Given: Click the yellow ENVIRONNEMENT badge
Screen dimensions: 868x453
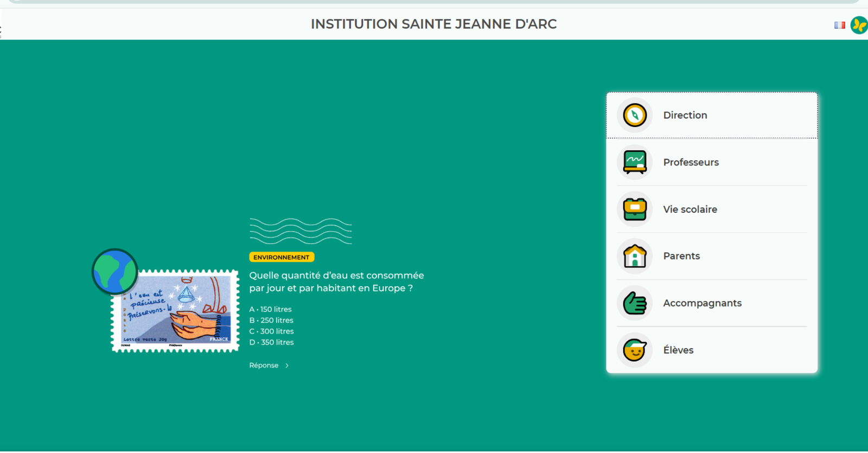Looking at the screenshot, I should click(281, 257).
